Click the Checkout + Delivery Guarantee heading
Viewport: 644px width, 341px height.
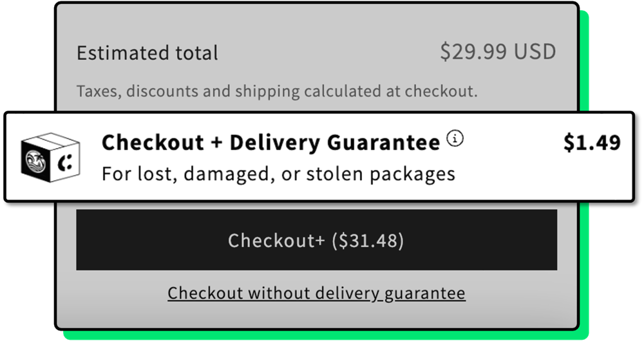click(270, 142)
